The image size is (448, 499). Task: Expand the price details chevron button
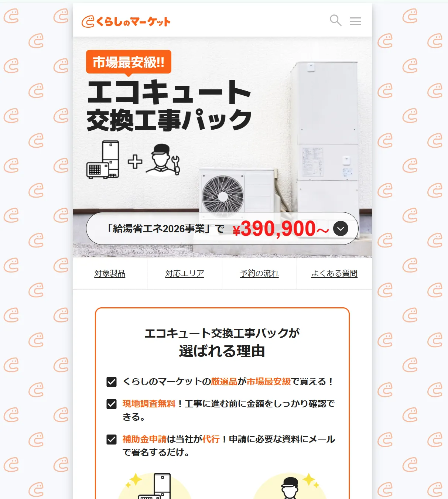coord(341,229)
